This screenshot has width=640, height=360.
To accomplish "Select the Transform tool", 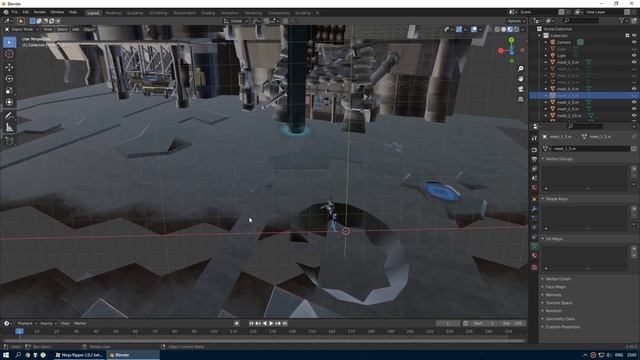I will (x=9, y=102).
